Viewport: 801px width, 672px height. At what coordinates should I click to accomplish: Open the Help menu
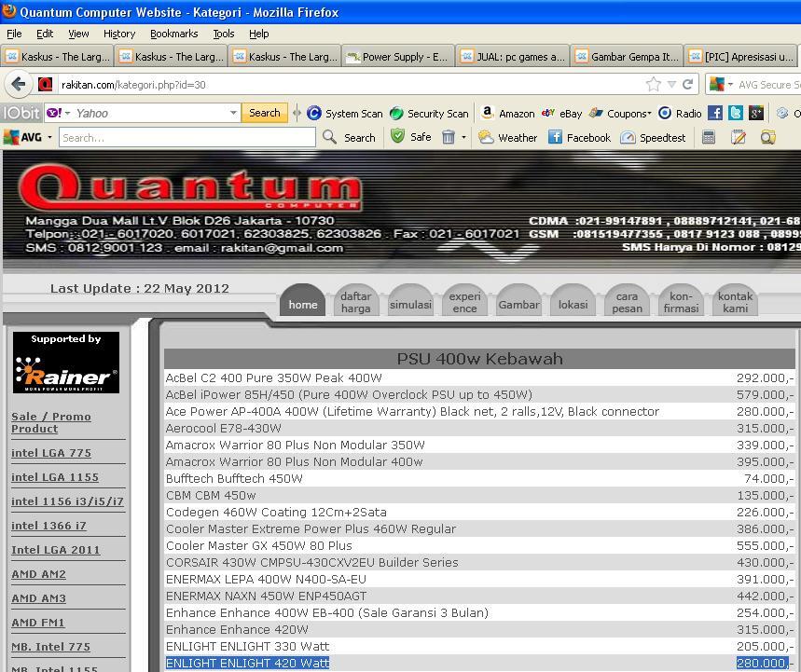click(x=259, y=34)
